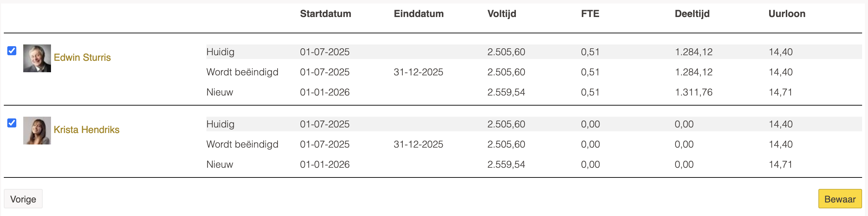Click the FTE column header
Screen dimensions: 868x216
click(x=590, y=14)
